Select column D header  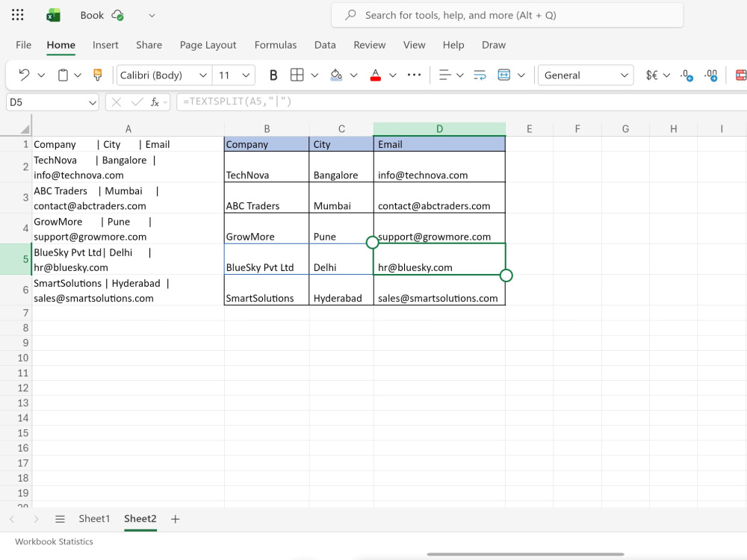coord(439,129)
